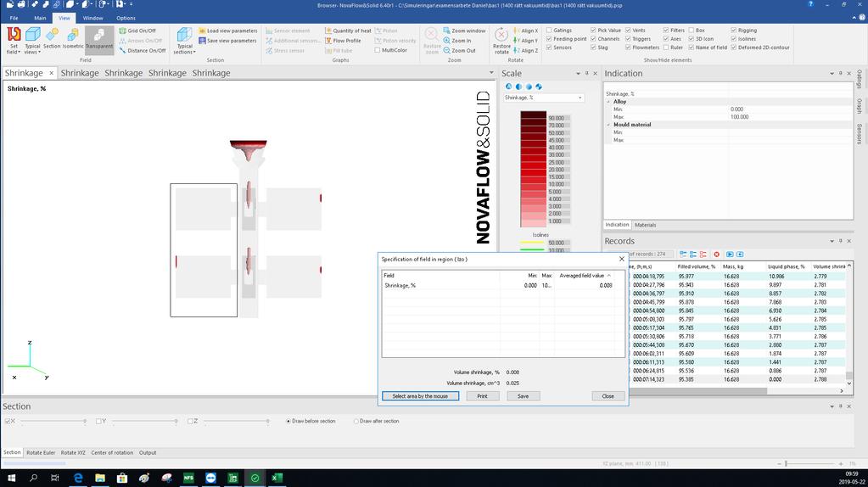This screenshot has height=487, width=868.
Task: Click first blue scale mode icon
Action: tap(509, 87)
